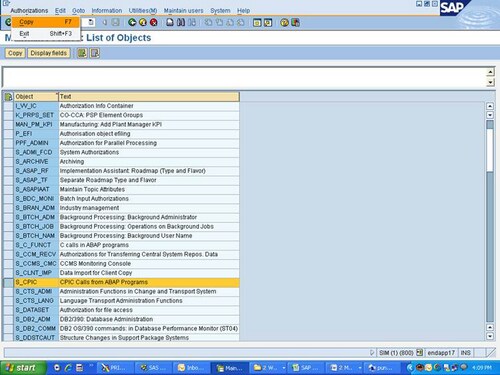This screenshot has width=500, height=375.
Task: Click the green Back arrow icon
Action: click(132, 22)
